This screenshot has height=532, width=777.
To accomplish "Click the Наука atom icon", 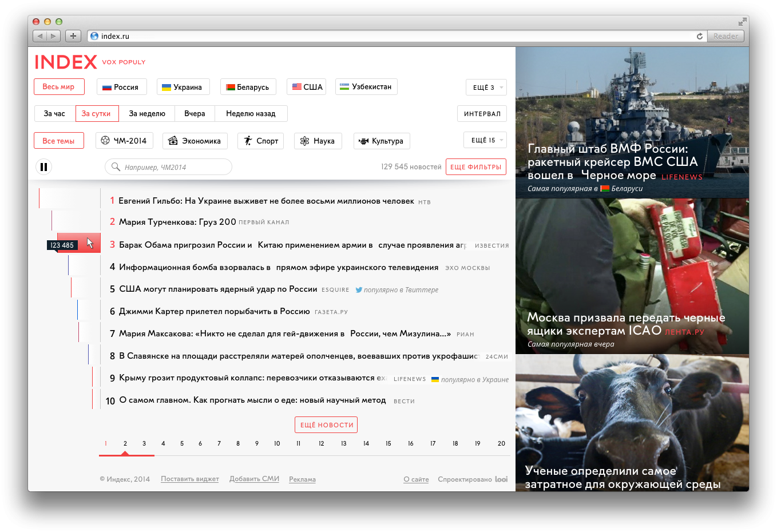I will pos(304,141).
